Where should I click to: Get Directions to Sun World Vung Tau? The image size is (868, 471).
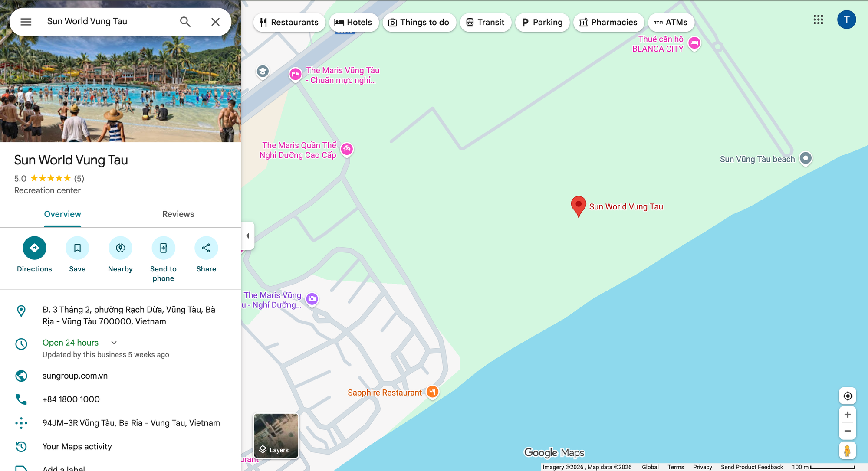34,248
